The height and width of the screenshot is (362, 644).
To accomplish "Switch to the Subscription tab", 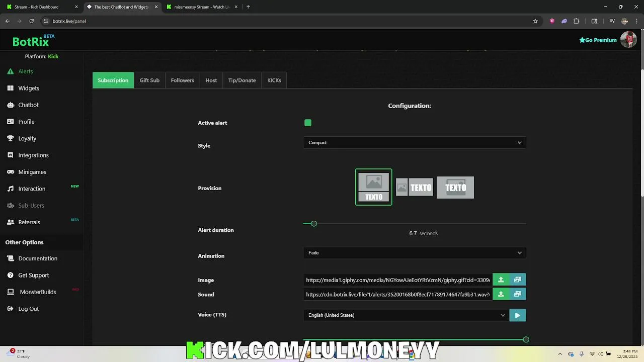I will click(x=113, y=80).
